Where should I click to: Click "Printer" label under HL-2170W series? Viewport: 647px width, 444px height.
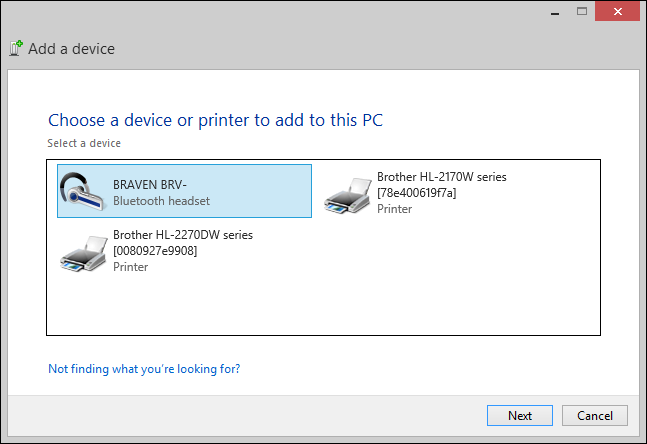pyautogui.click(x=395, y=209)
